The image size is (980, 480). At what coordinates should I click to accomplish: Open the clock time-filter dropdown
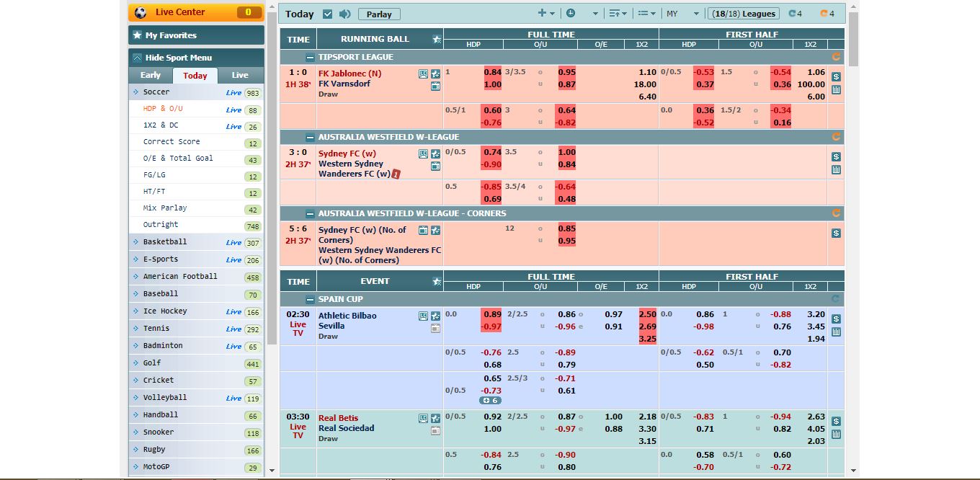[582, 14]
